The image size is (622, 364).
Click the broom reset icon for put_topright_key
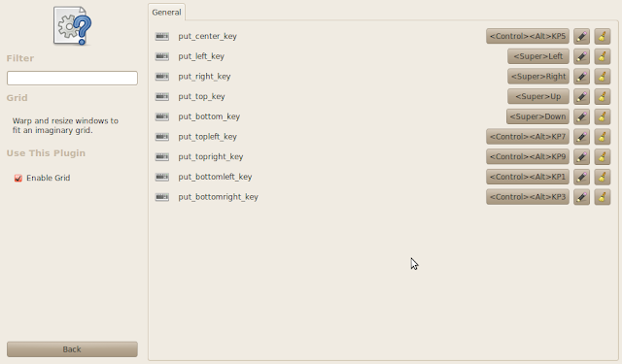coord(603,157)
